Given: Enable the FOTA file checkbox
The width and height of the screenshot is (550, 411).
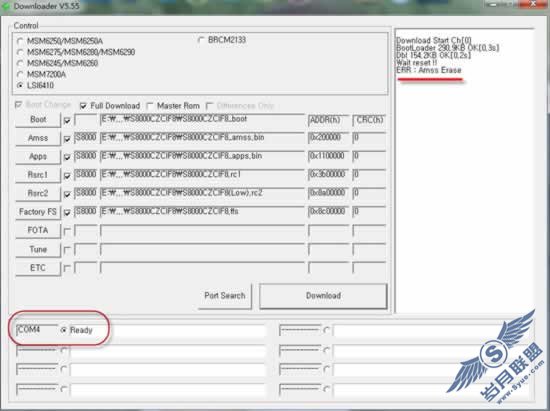Looking at the screenshot, I should (67, 231).
